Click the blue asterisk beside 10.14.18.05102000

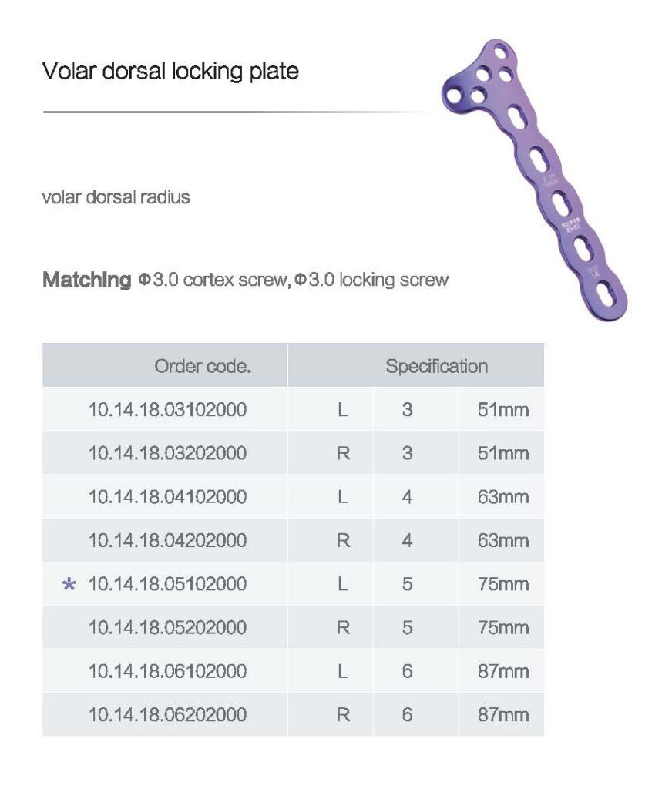tap(69, 584)
